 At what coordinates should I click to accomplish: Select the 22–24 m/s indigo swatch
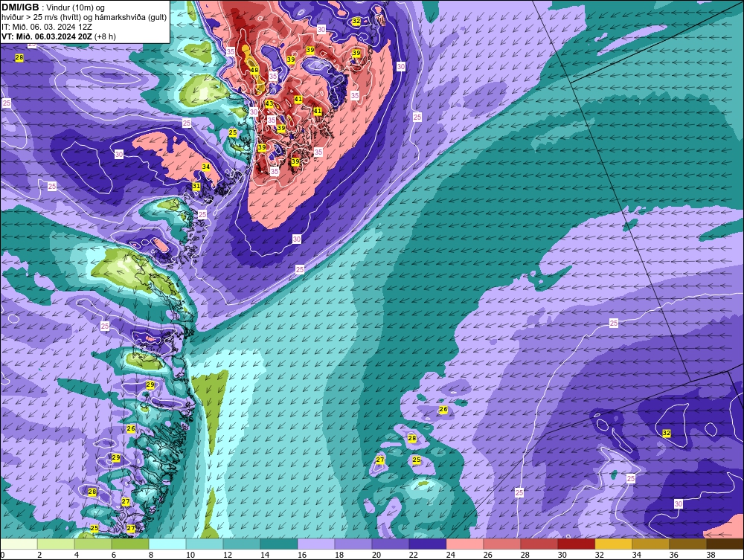[428, 544]
